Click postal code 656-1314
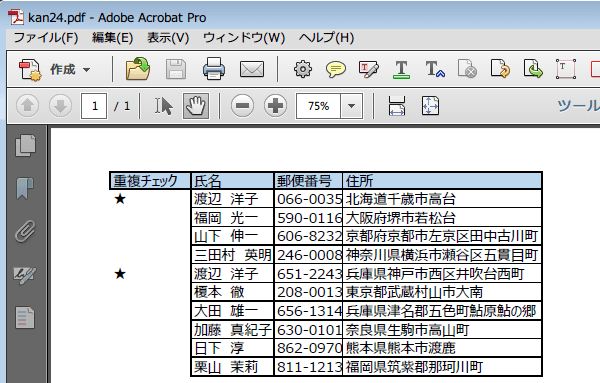This screenshot has height=383, width=600. click(x=310, y=311)
